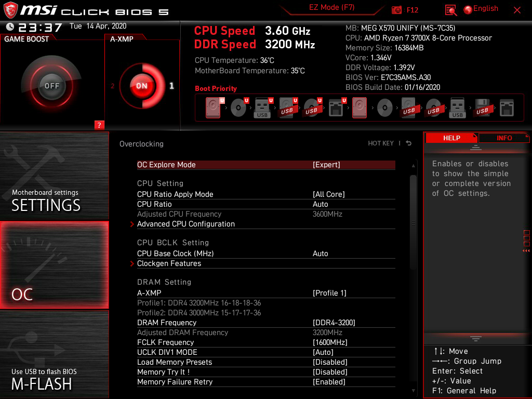Open the BIOS search magnifier icon
The width and height of the screenshot is (532, 399).
(450, 10)
